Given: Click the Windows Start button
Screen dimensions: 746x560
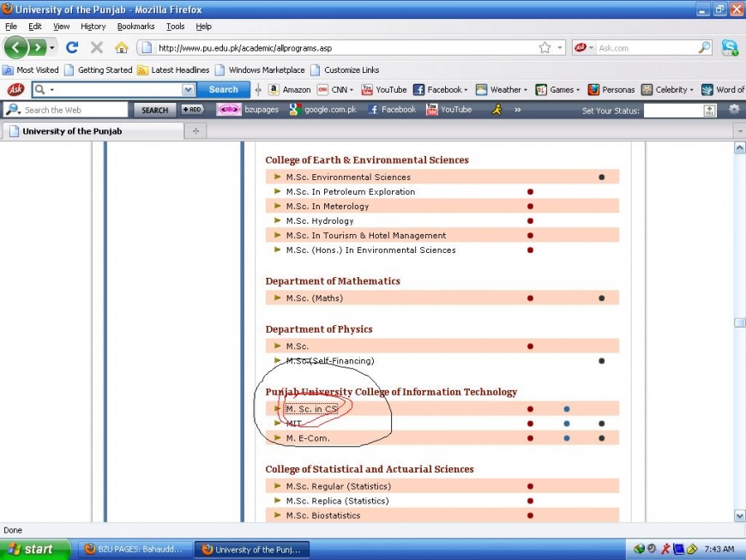Looking at the screenshot, I should pyautogui.click(x=32, y=549).
